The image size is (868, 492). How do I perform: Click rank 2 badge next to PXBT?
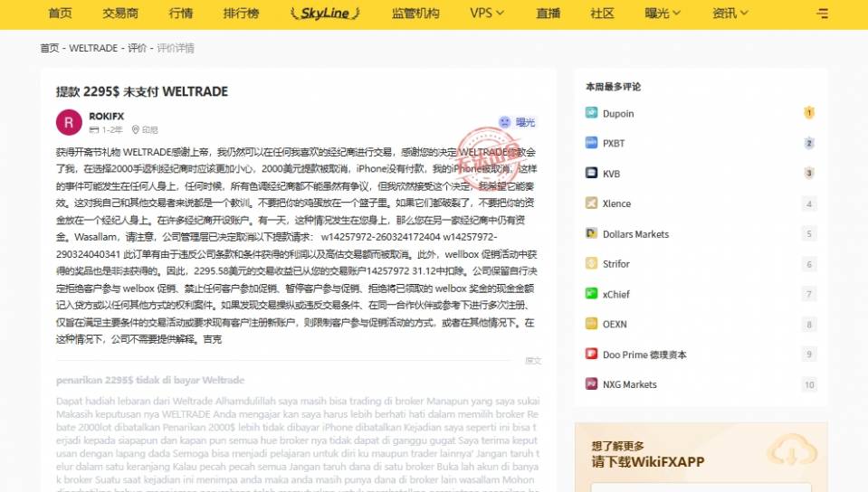809,143
